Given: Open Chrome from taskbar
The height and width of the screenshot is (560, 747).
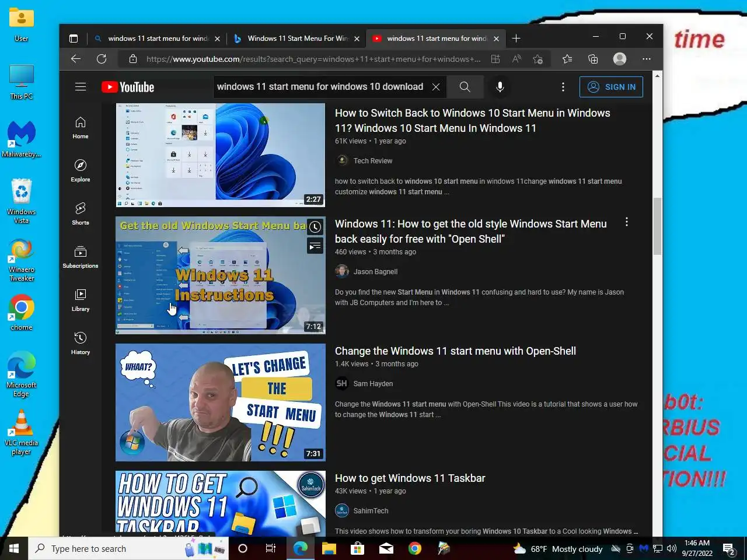Looking at the screenshot, I should (415, 548).
